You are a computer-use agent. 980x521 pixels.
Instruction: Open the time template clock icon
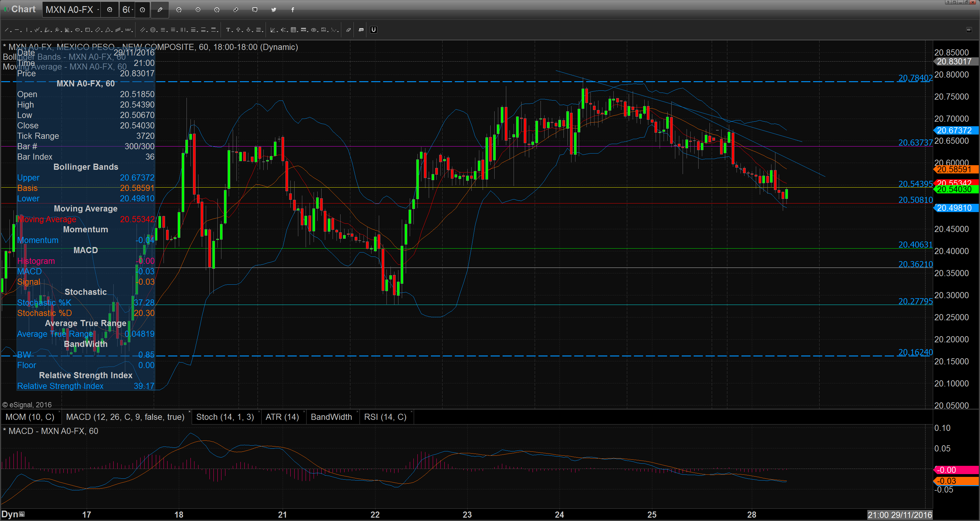pos(142,10)
